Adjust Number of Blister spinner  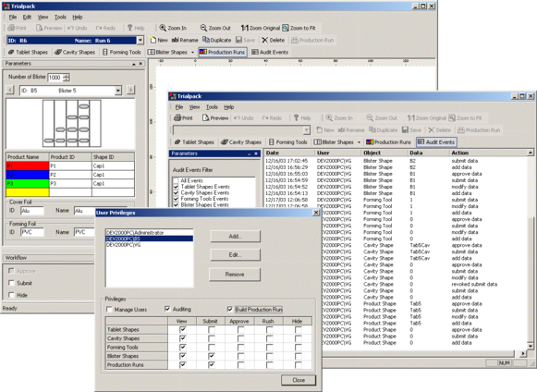67,78
